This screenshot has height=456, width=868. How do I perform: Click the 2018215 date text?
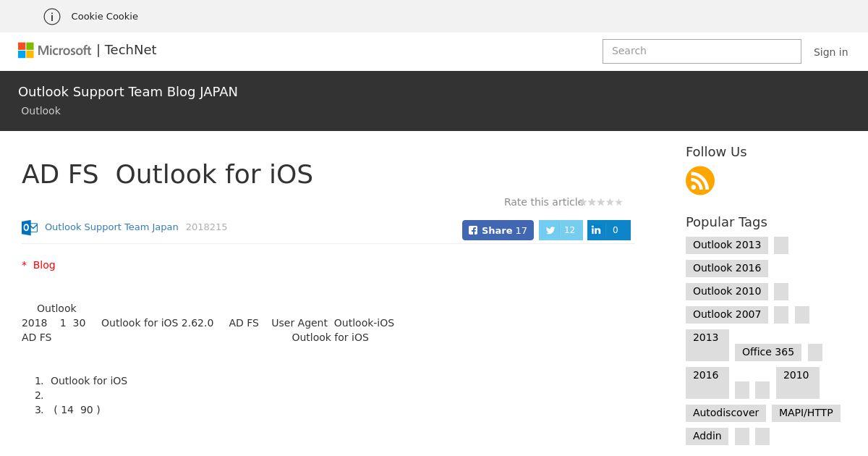(x=206, y=227)
